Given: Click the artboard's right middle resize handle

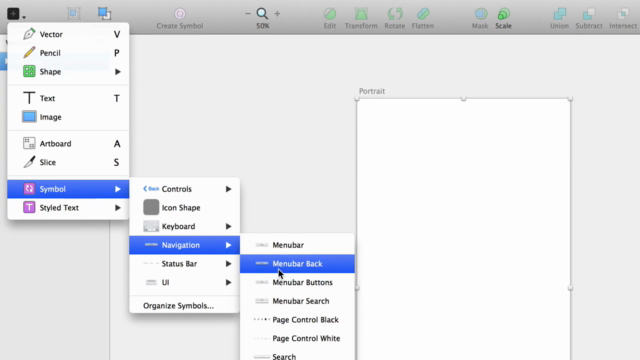Looking at the screenshot, I should tap(570, 288).
